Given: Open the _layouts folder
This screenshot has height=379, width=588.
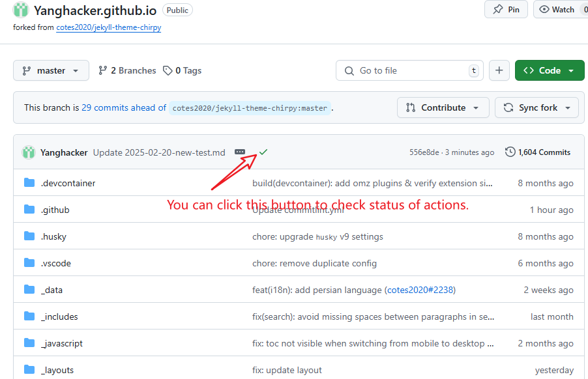Looking at the screenshot, I should click(x=57, y=370).
